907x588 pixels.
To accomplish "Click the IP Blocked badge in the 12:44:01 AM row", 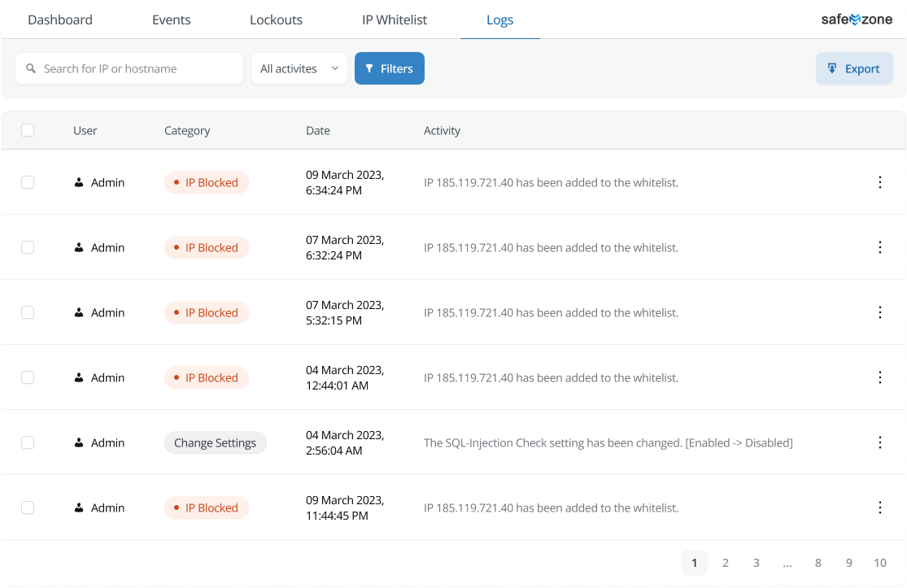I will [207, 377].
